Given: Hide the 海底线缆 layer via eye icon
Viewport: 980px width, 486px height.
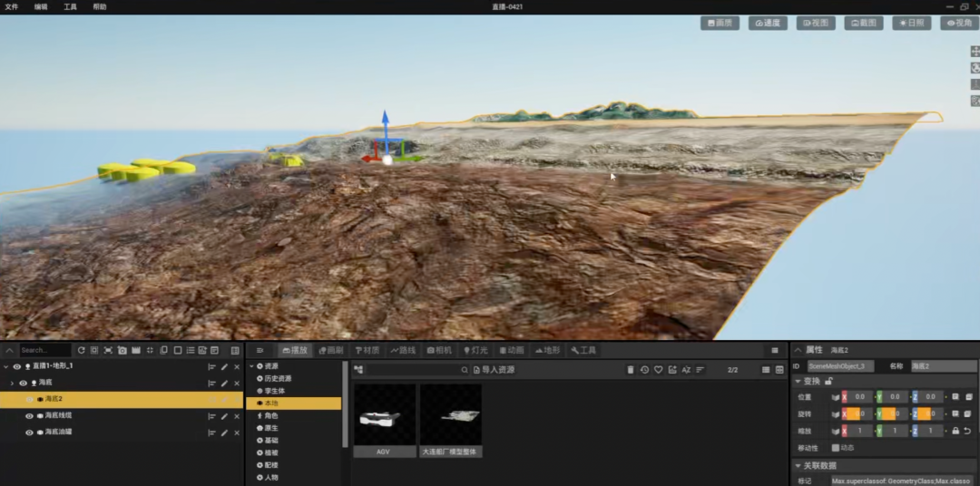Looking at the screenshot, I should click(29, 416).
